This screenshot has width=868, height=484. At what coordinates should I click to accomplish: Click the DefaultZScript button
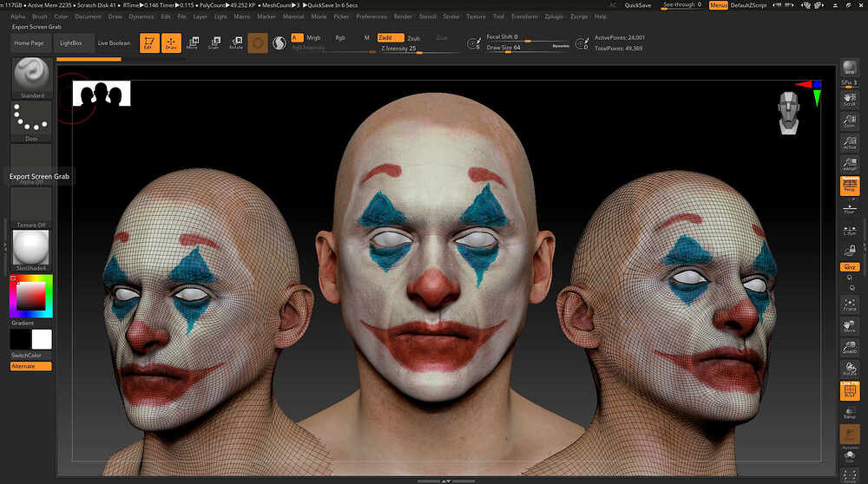point(748,5)
